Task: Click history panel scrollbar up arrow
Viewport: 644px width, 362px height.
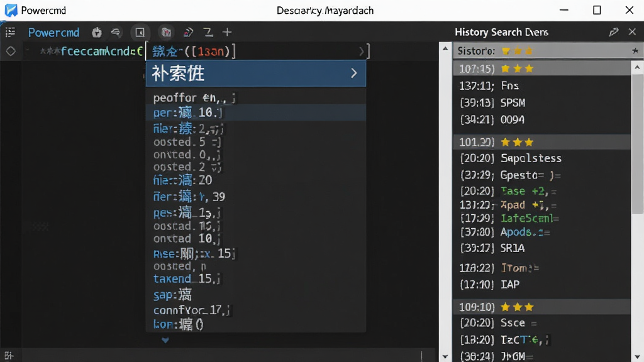Action: [637, 67]
